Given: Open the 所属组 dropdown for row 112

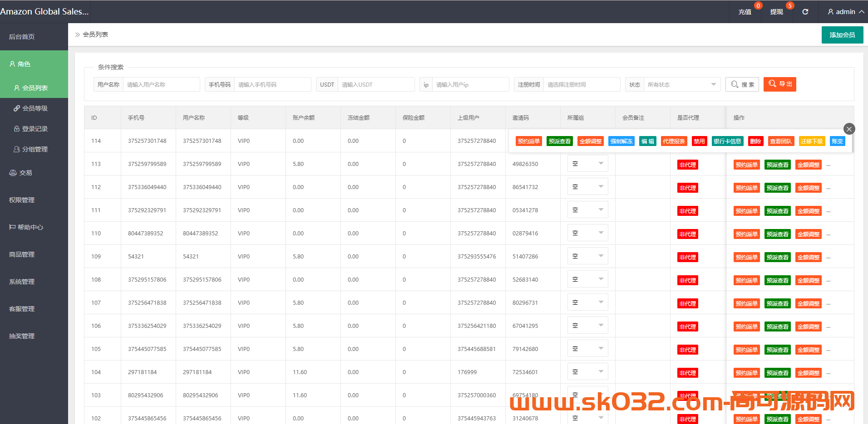Looking at the screenshot, I should point(588,187).
